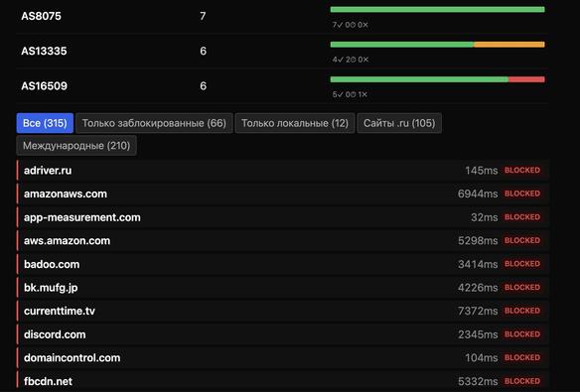The height and width of the screenshot is (392, 580).
Task: Select the Все (315) filter tab
Action: click(x=45, y=123)
